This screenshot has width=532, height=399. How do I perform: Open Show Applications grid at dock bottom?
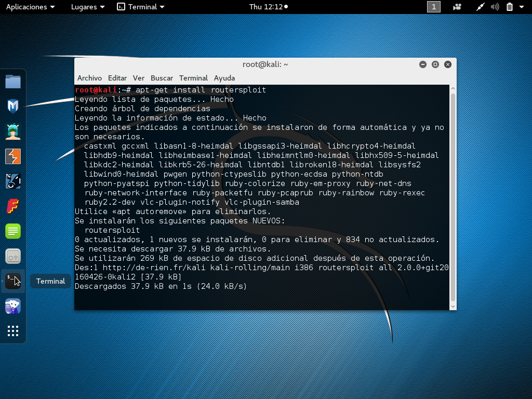point(13,331)
